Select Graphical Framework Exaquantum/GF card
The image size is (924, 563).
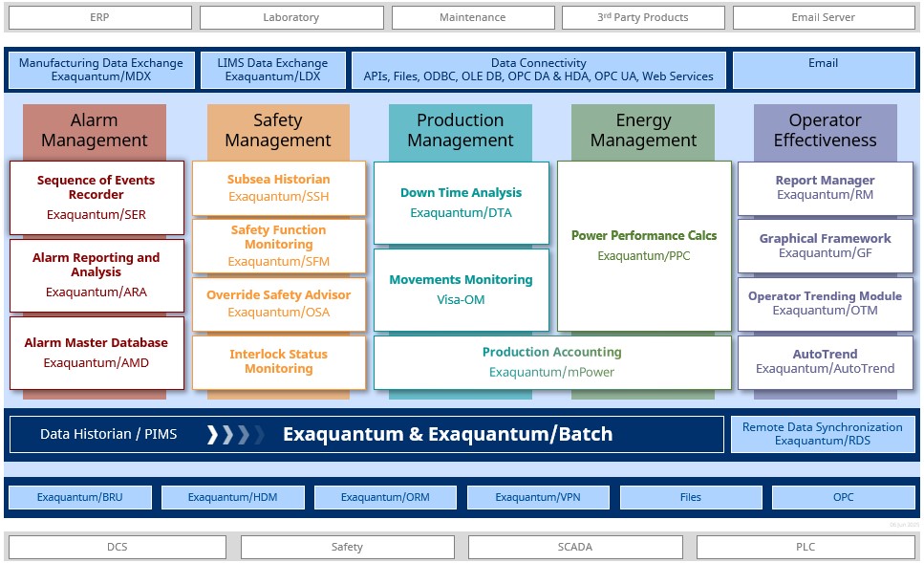(825, 246)
